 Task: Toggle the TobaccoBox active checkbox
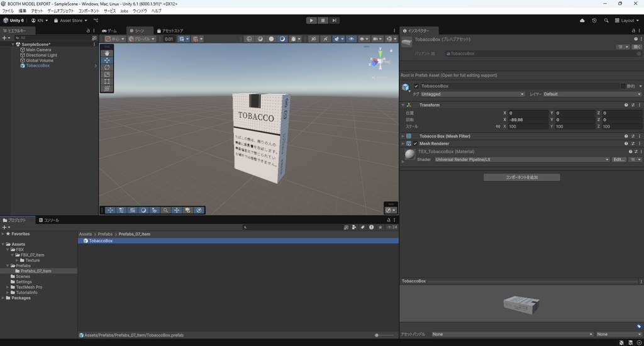point(416,86)
